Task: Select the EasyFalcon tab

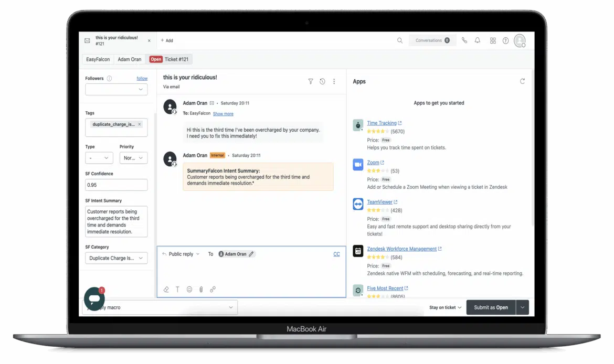Action: [x=98, y=59]
